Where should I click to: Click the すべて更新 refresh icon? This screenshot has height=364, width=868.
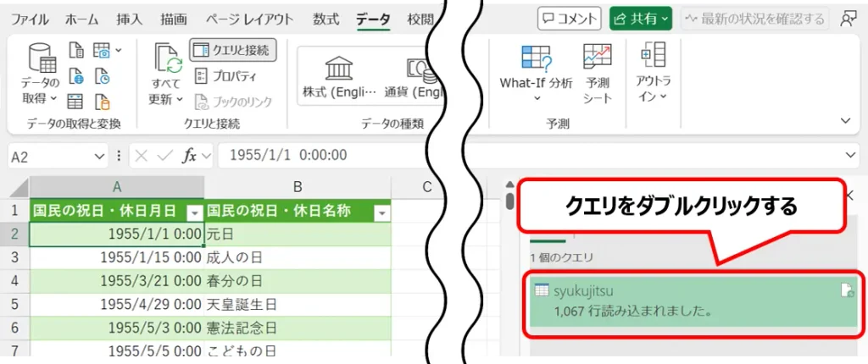(168, 58)
